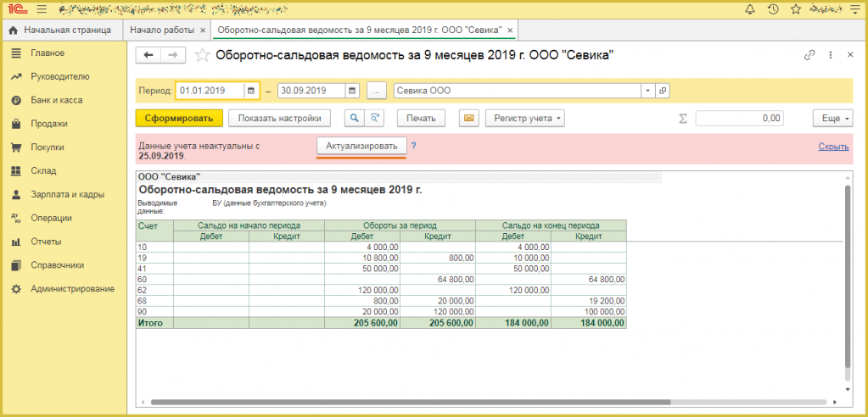Add report to favorites with star icon

pyautogui.click(x=202, y=56)
